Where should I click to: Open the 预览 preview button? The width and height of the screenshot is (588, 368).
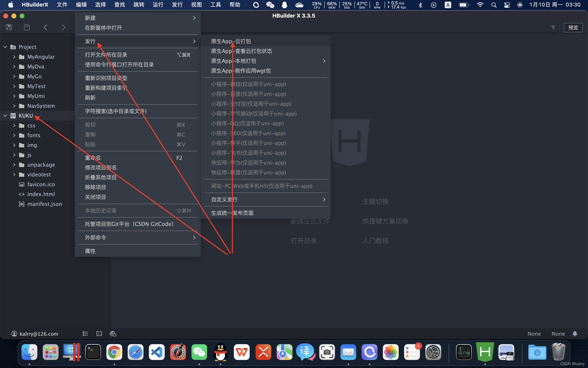click(573, 28)
